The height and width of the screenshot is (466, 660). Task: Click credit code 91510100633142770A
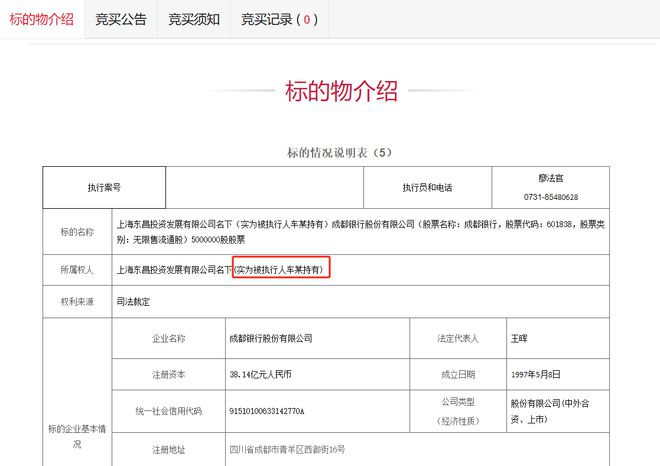tap(266, 411)
